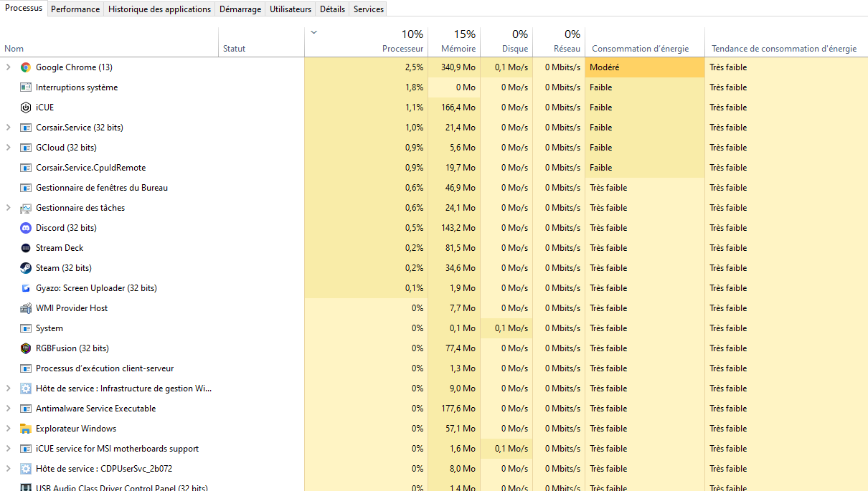The height and width of the screenshot is (491, 868).
Task: Switch to the Processus tab
Action: pos(24,9)
